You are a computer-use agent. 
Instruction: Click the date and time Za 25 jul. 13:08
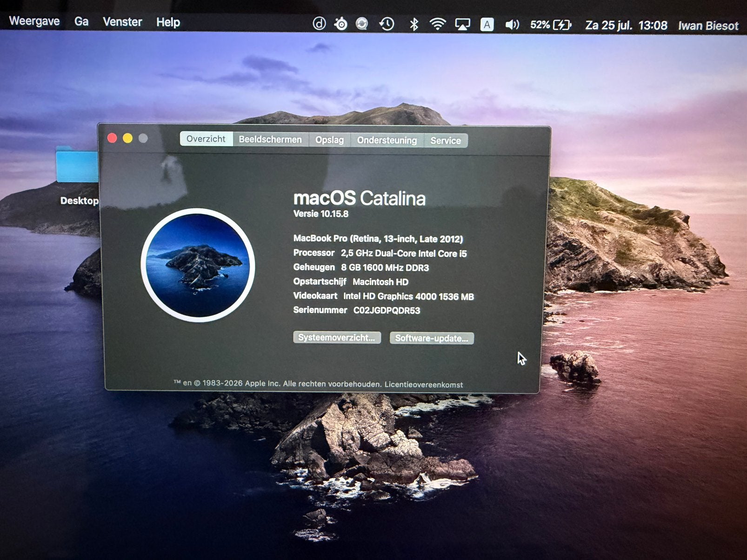tap(626, 26)
